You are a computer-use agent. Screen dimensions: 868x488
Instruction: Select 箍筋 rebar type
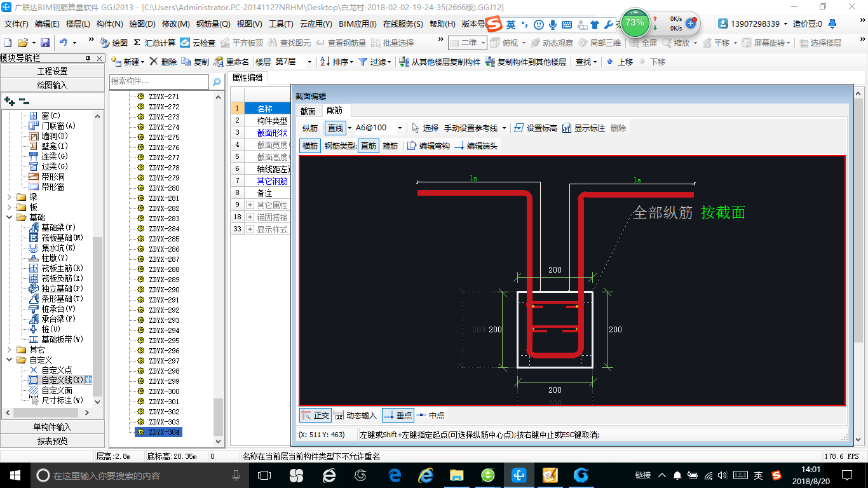click(390, 146)
